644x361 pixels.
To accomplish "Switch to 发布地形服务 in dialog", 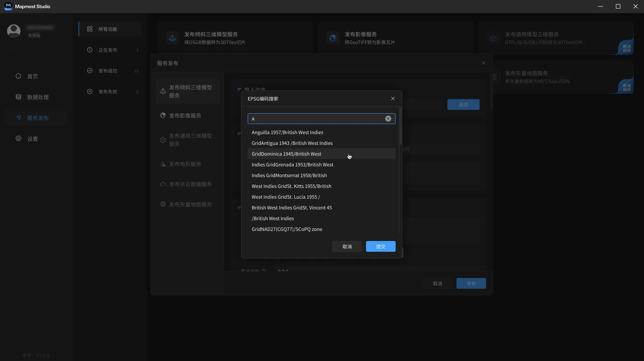I will [188, 164].
